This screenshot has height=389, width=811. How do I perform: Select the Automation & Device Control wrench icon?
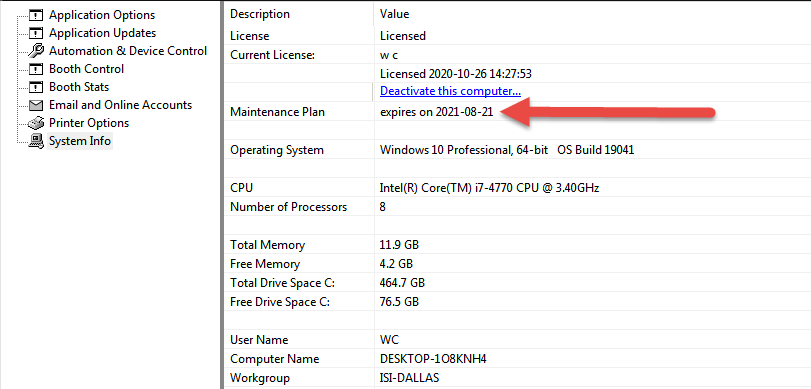(36, 51)
